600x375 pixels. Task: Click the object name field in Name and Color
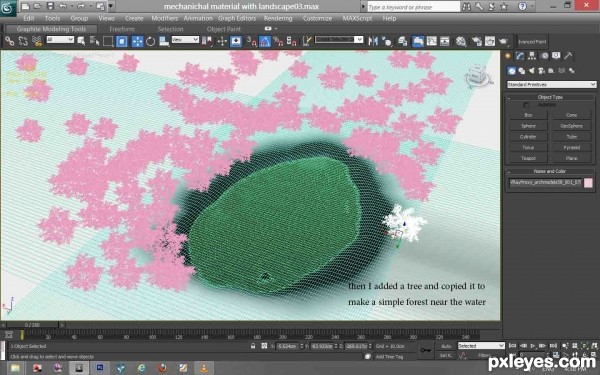coord(546,183)
